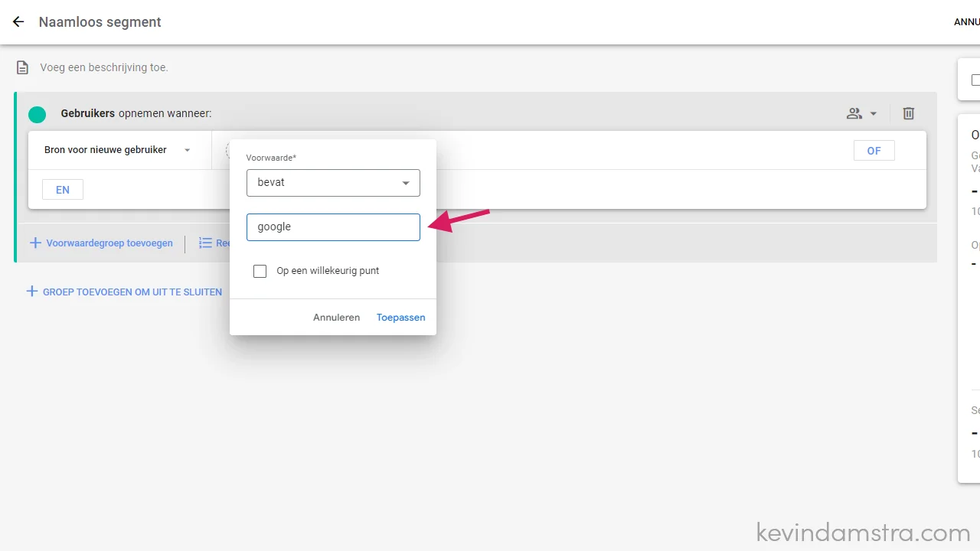Screen dimensions: 980x551
Task: Toggle Op een willekeurig punt checkbox
Action: pos(260,271)
